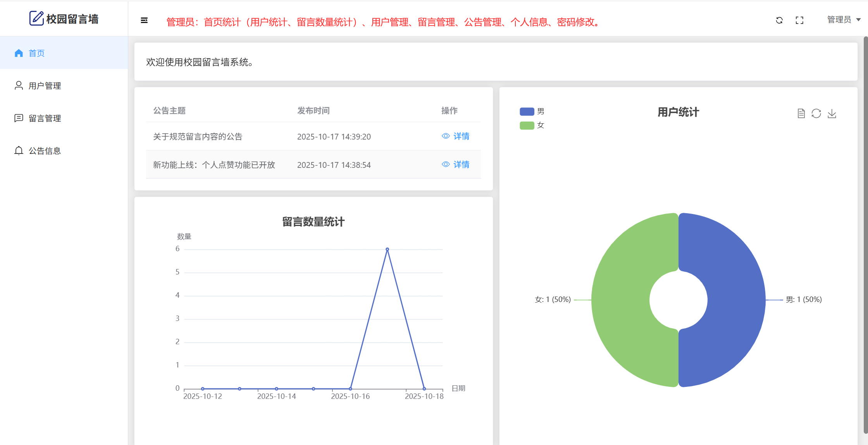Viewport: 868px width, 445px height.
Task: Click the peak data point on the line chart
Action: pos(387,249)
